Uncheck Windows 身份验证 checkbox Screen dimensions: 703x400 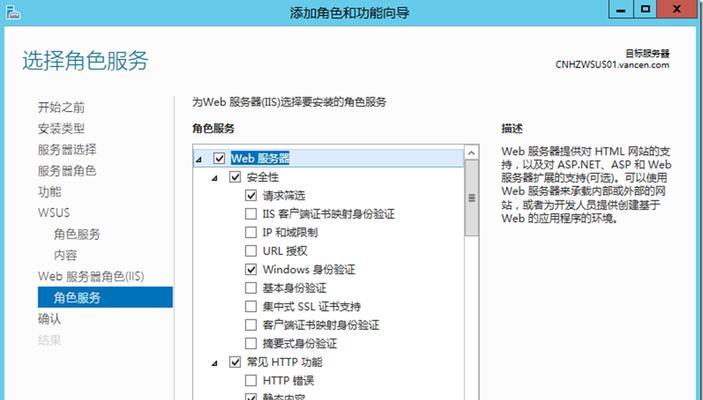(x=251, y=270)
